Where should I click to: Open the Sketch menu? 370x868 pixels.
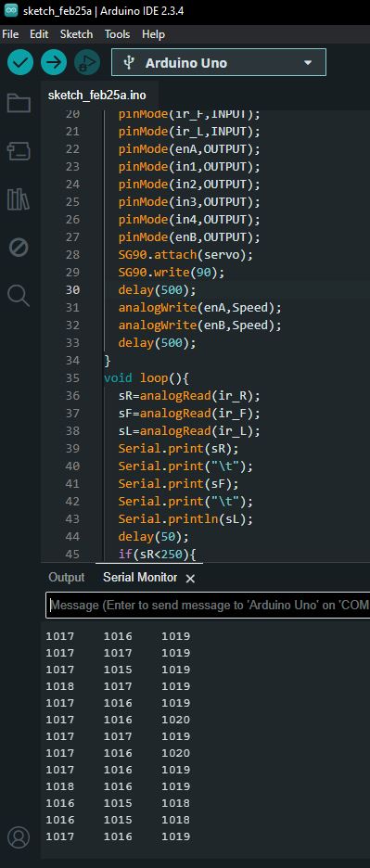(x=76, y=34)
